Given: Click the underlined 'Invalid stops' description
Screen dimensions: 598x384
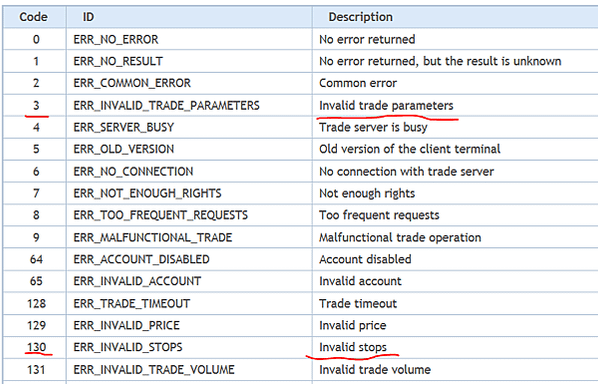Looking at the screenshot, I should pos(353,347).
